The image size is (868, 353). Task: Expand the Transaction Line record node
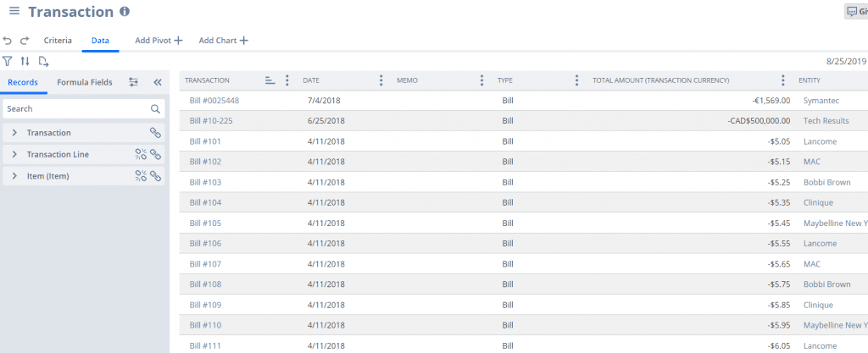(14, 154)
